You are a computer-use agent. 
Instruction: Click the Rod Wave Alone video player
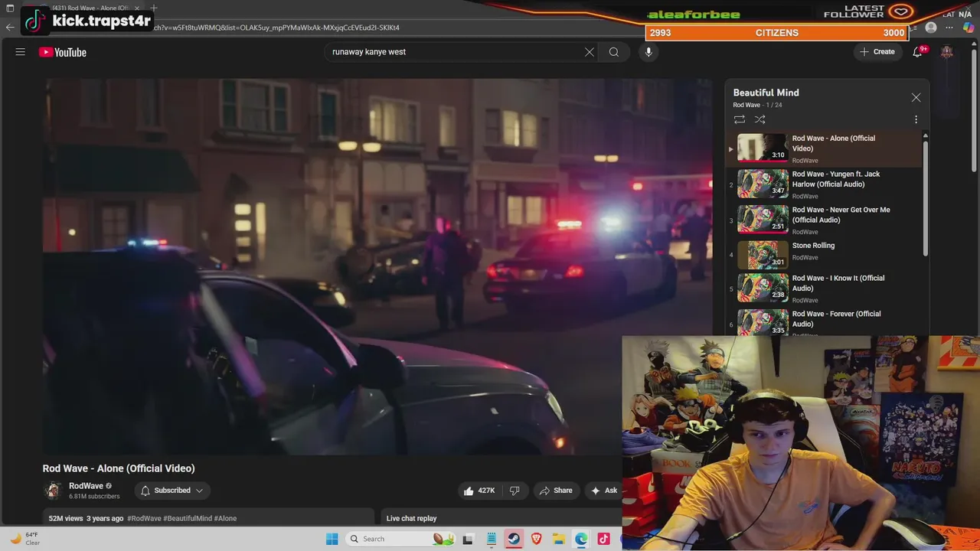[377, 266]
